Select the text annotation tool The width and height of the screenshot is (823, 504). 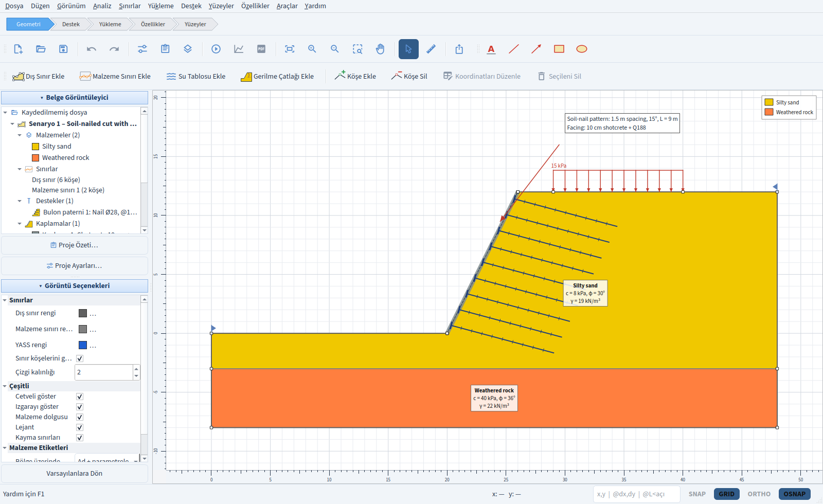coord(491,49)
